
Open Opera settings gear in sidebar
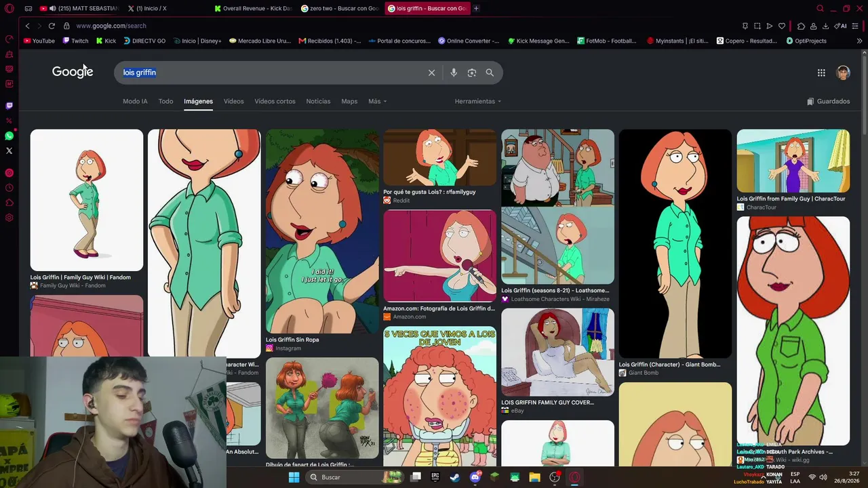(x=9, y=218)
